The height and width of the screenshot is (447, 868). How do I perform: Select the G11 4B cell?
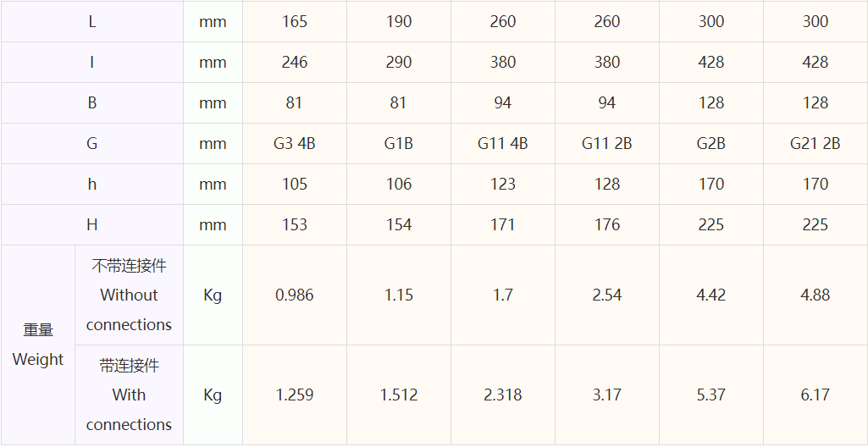coord(503,144)
